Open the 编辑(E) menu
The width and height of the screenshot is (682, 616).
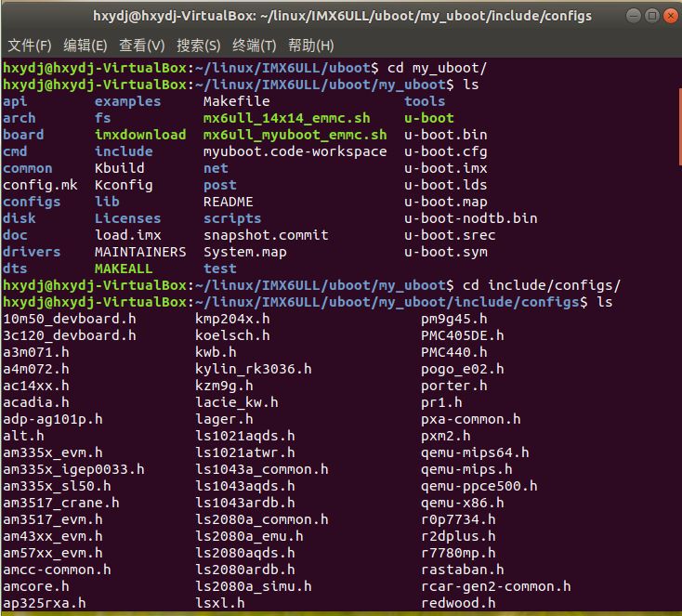[85, 46]
